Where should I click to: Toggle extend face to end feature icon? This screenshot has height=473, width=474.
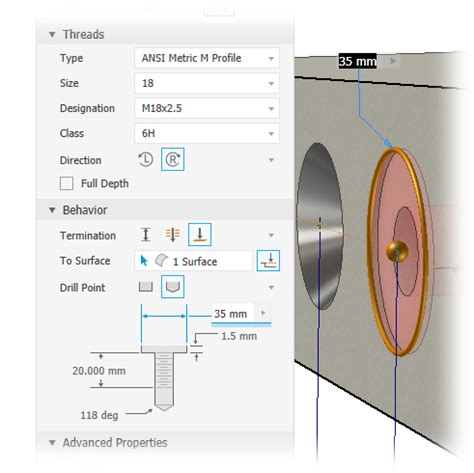point(268,261)
